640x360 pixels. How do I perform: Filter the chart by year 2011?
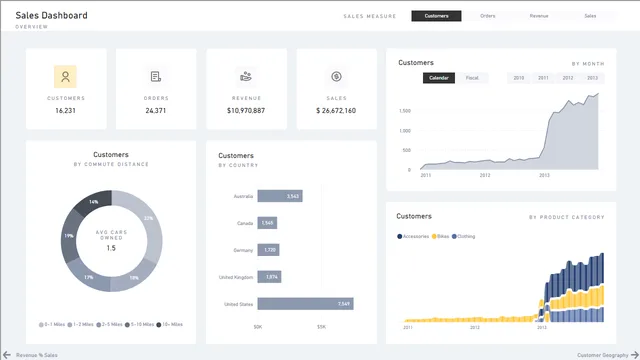pos(543,78)
